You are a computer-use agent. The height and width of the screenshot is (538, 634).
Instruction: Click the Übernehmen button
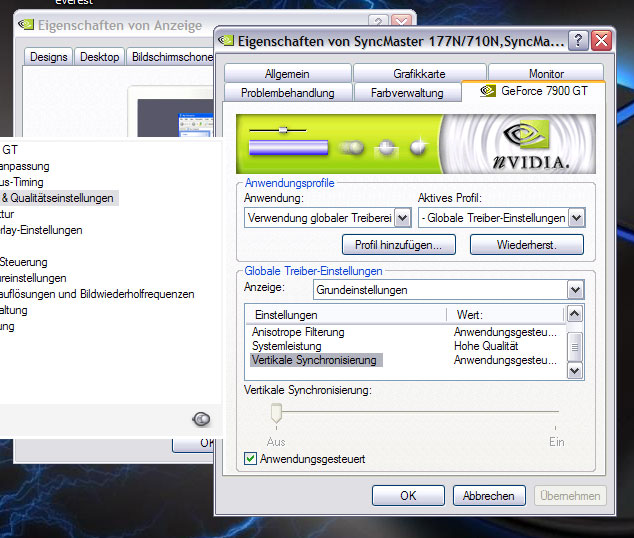point(570,496)
